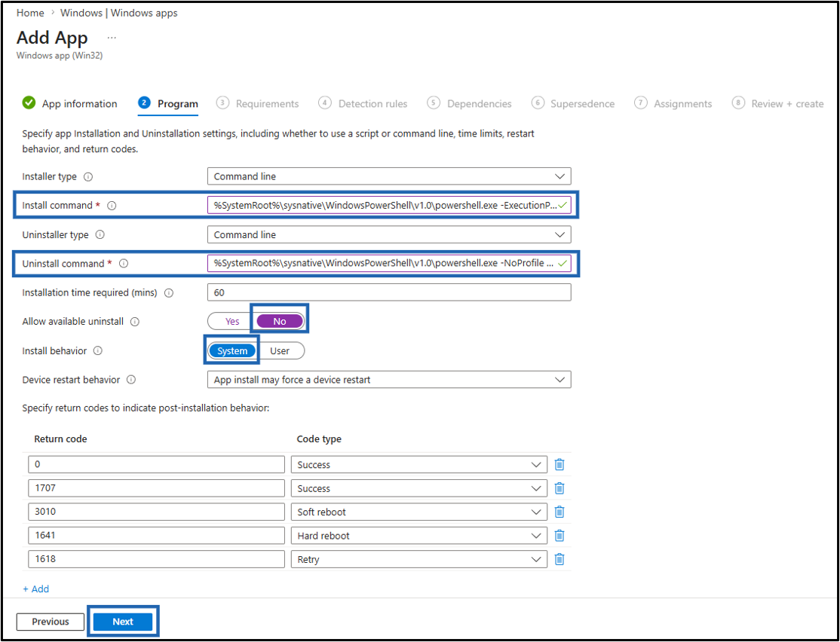Show info tooltip for Uninstaller type
The height and width of the screenshot is (642, 840).
(x=100, y=234)
